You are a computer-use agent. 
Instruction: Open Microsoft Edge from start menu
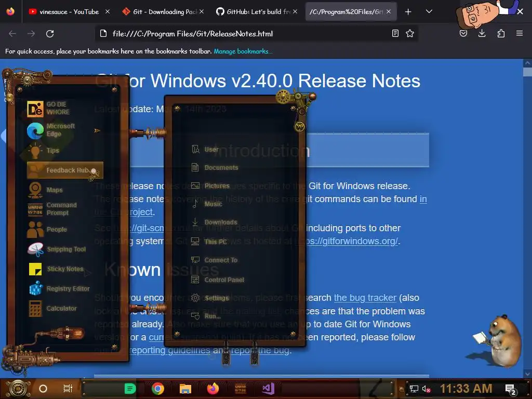click(x=60, y=130)
